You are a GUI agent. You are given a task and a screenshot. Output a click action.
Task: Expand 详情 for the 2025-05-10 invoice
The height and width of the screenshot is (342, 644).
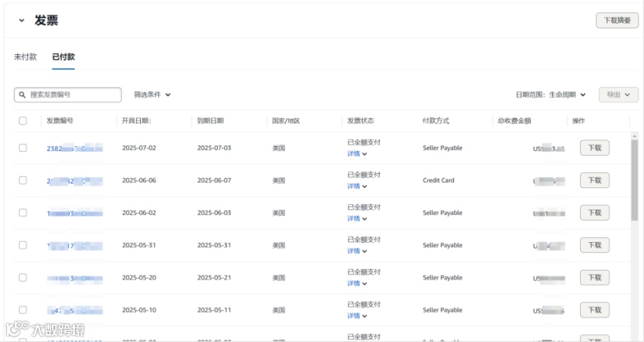pyautogui.click(x=357, y=316)
